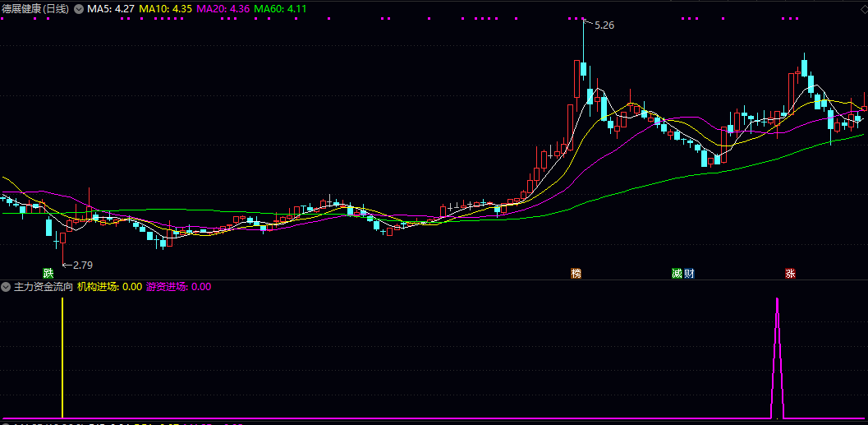Expand the 主力资金流向 indicator dropdown arrow
The height and width of the screenshot is (425, 868).
(6, 287)
